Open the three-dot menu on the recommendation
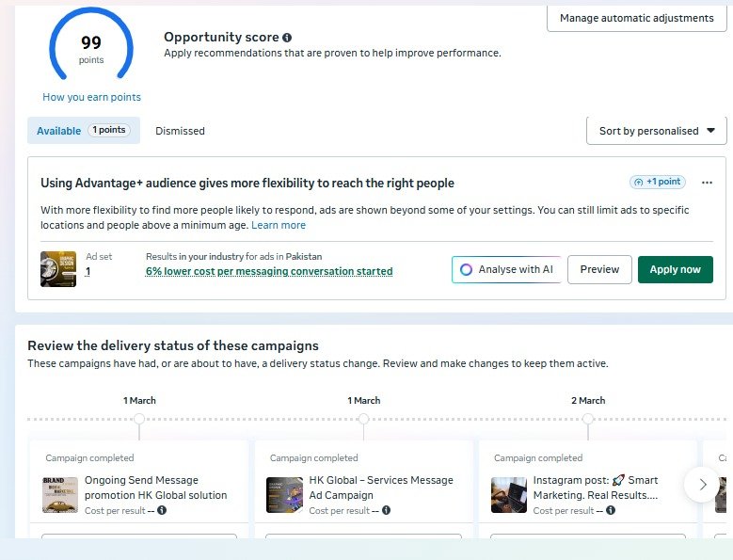Image resolution: width=733 pixels, height=560 pixels. pos(707,183)
